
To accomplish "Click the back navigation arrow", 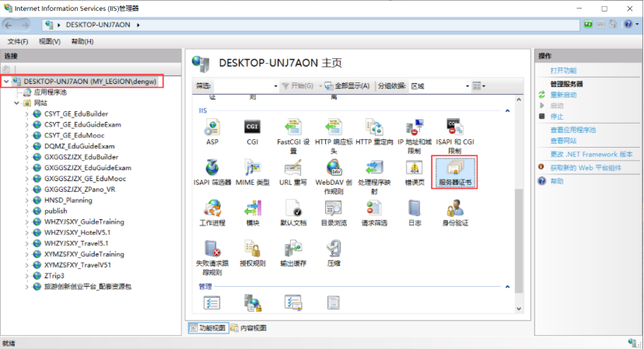I will point(9,25).
